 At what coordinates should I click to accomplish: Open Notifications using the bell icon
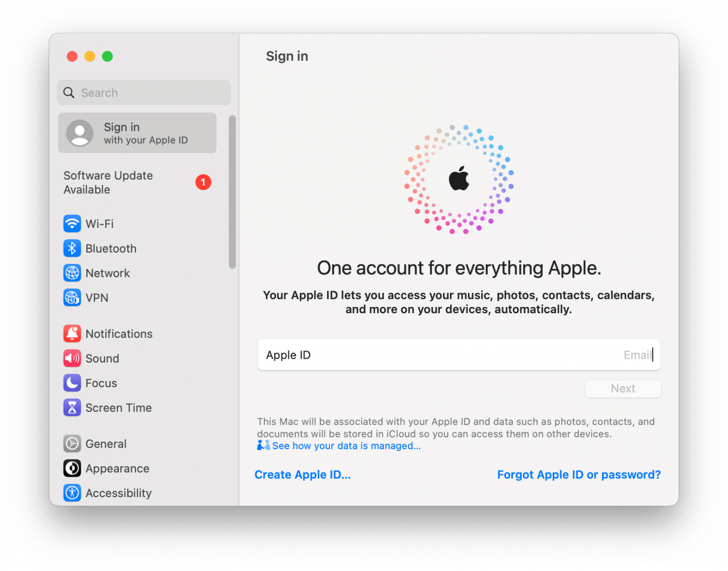72,334
